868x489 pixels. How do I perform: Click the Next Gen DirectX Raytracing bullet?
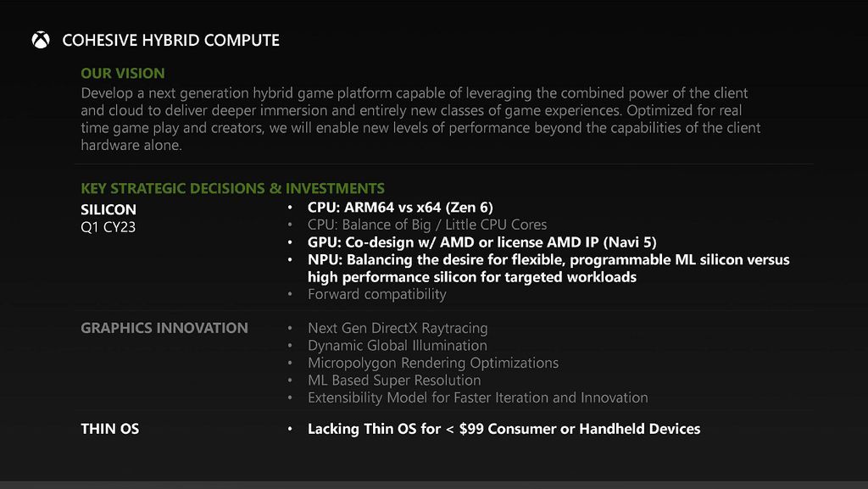click(x=398, y=328)
